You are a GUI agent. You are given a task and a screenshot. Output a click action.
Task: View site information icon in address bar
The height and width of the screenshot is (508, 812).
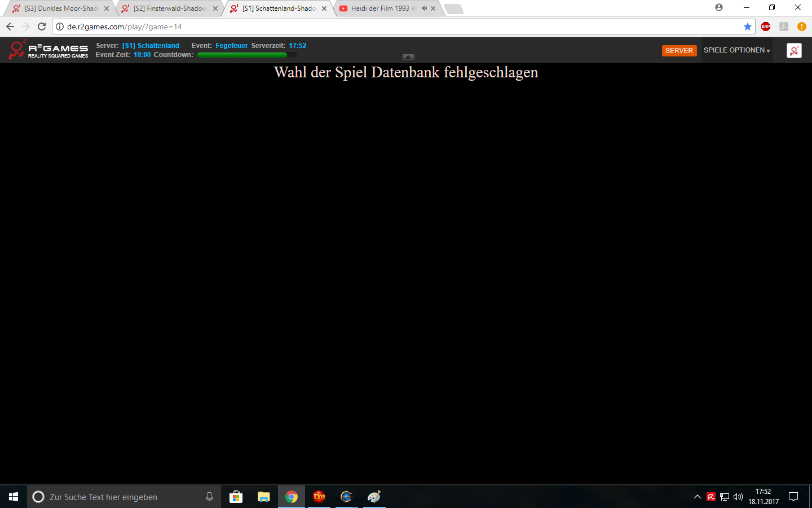coord(60,27)
